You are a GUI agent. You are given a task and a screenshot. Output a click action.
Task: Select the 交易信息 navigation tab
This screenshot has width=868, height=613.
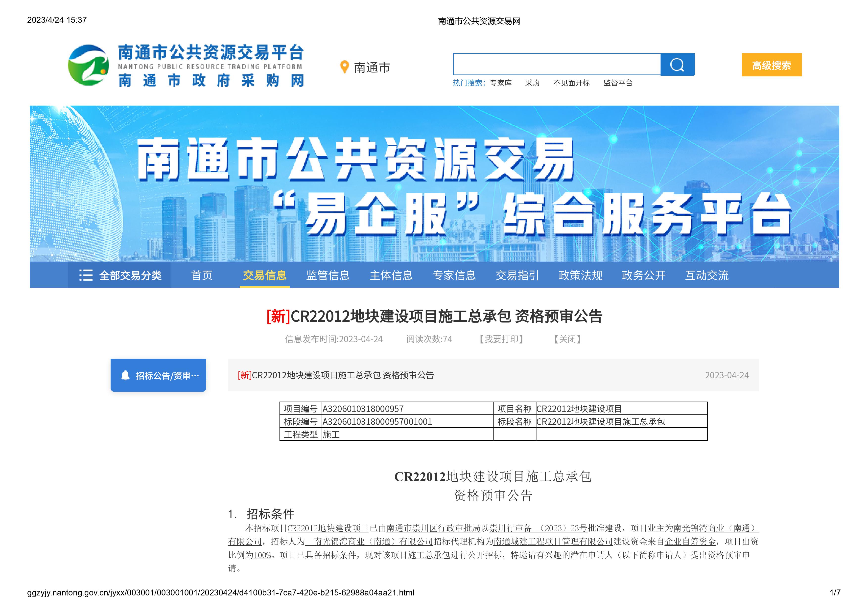[x=265, y=275]
